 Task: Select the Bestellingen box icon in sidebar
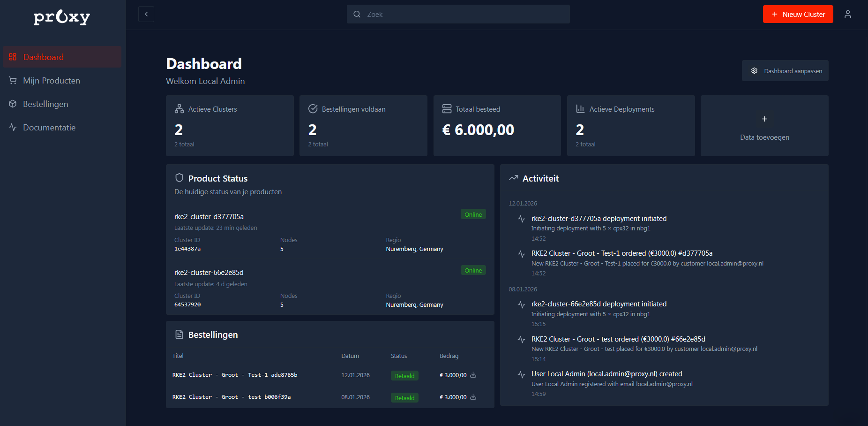tap(13, 104)
